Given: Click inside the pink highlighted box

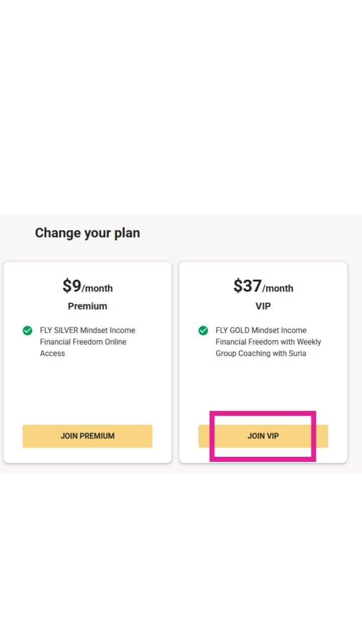Looking at the screenshot, I should tap(263, 436).
